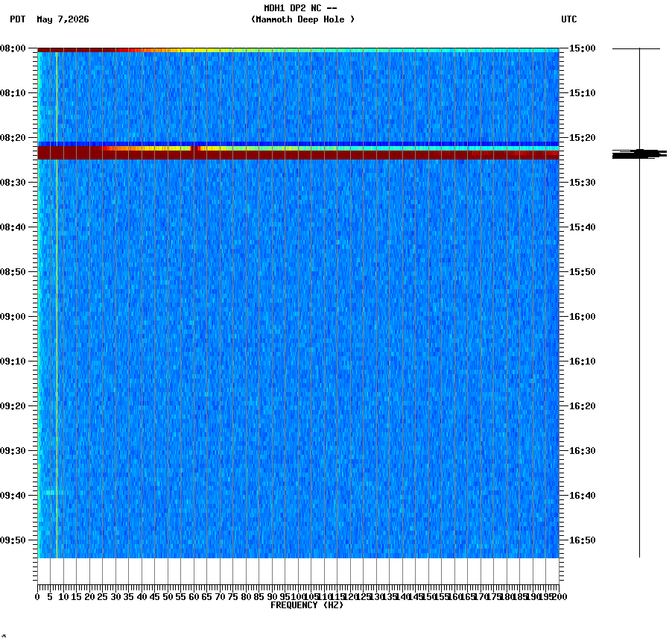Click the "PDT" timezone label
The height and width of the screenshot is (644, 672).
point(18,19)
